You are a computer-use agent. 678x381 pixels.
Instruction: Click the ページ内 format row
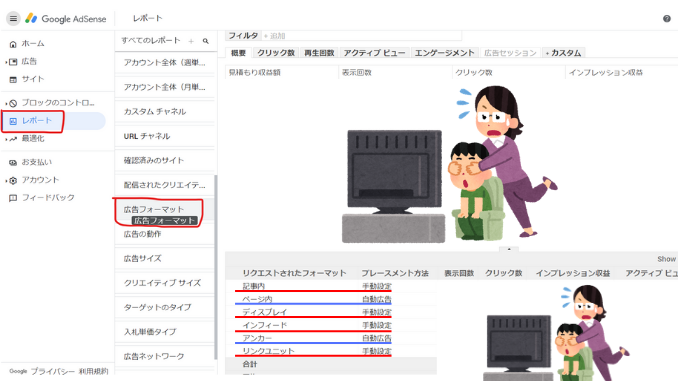[331, 299]
